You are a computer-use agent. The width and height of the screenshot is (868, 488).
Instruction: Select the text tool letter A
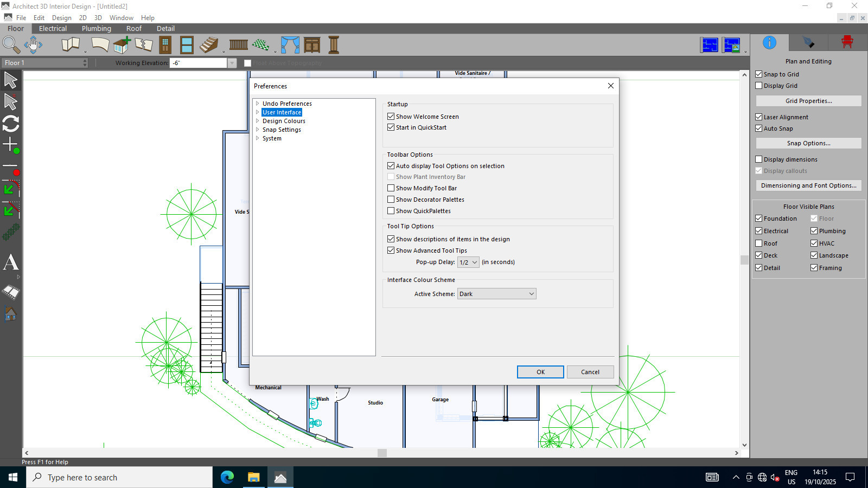coord(11,263)
